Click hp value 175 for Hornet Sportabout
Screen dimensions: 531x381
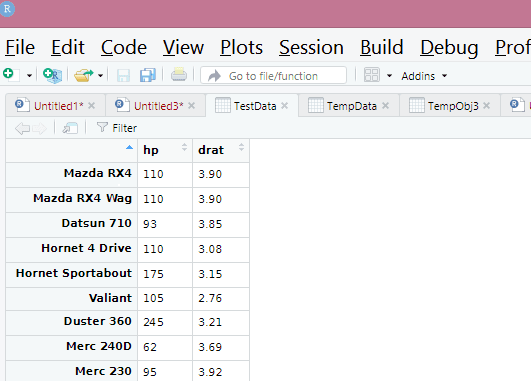pyautogui.click(x=153, y=274)
